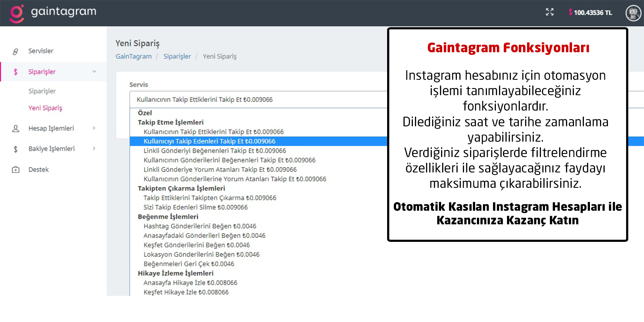This screenshot has height=322, width=644.
Task: Open Destek in the sidebar
Action: coord(39,170)
